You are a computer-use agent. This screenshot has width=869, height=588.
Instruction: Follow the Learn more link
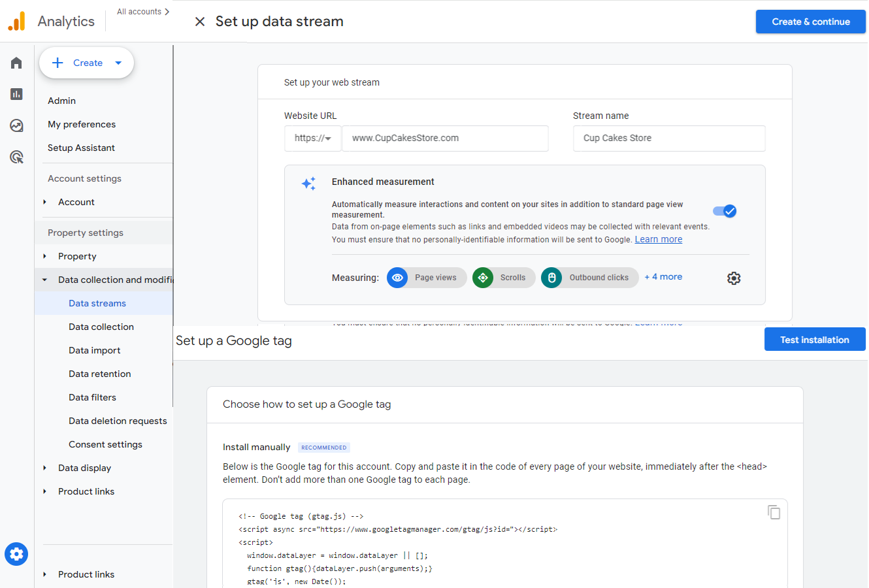click(659, 239)
